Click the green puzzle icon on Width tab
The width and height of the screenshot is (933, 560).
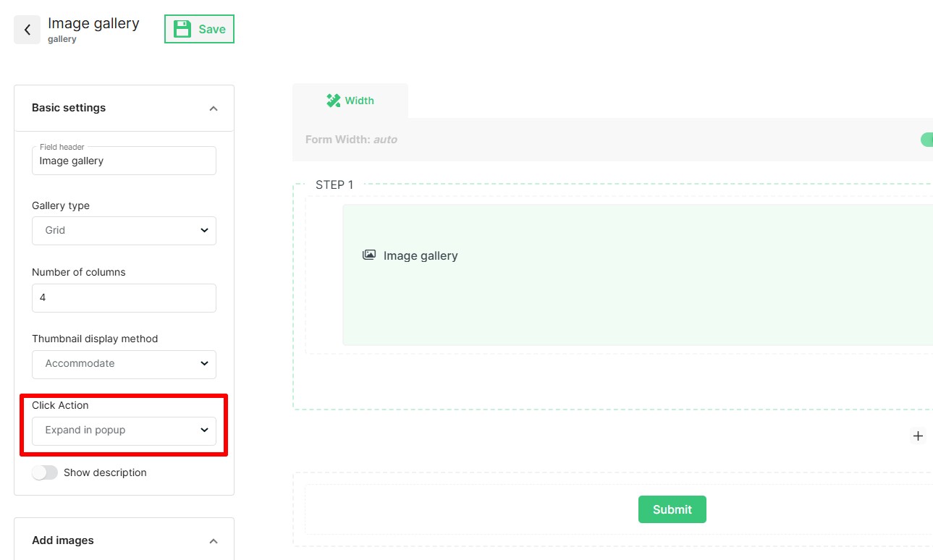click(333, 100)
